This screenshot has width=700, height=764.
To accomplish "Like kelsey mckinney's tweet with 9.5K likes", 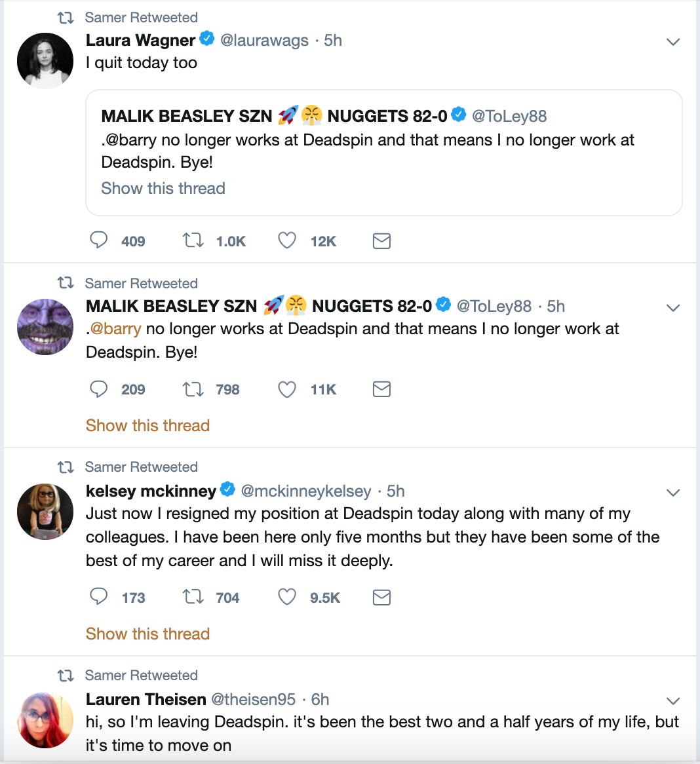I will tap(287, 597).
